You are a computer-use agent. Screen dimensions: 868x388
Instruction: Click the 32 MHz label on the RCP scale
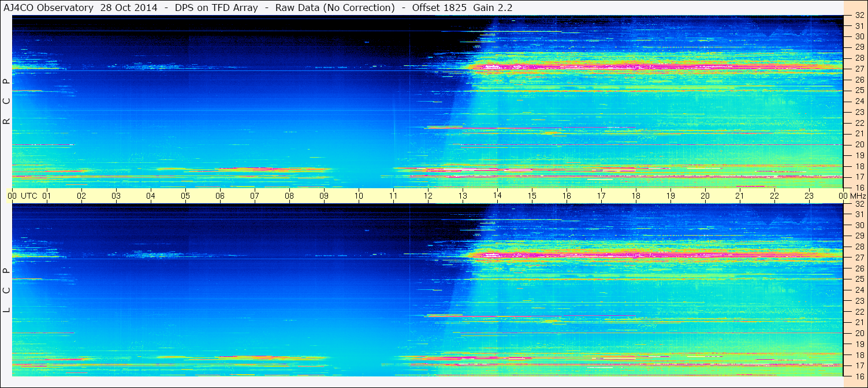(859, 16)
